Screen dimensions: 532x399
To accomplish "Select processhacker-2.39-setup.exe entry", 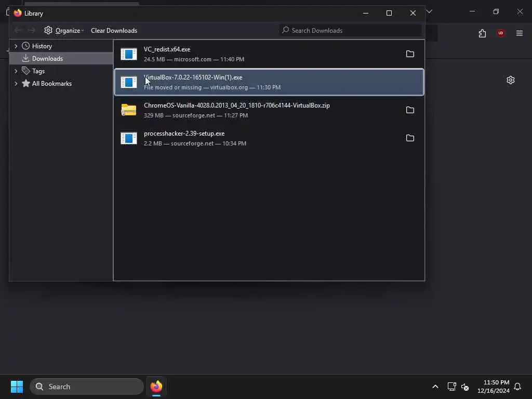I will tap(269, 138).
